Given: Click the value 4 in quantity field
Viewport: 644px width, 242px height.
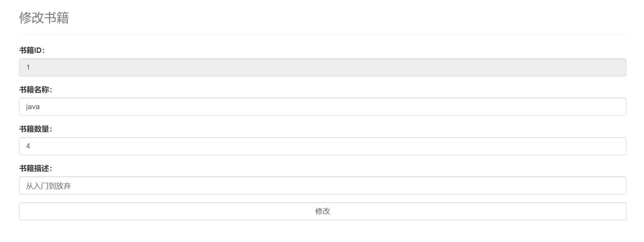Looking at the screenshot, I should click(28, 146).
